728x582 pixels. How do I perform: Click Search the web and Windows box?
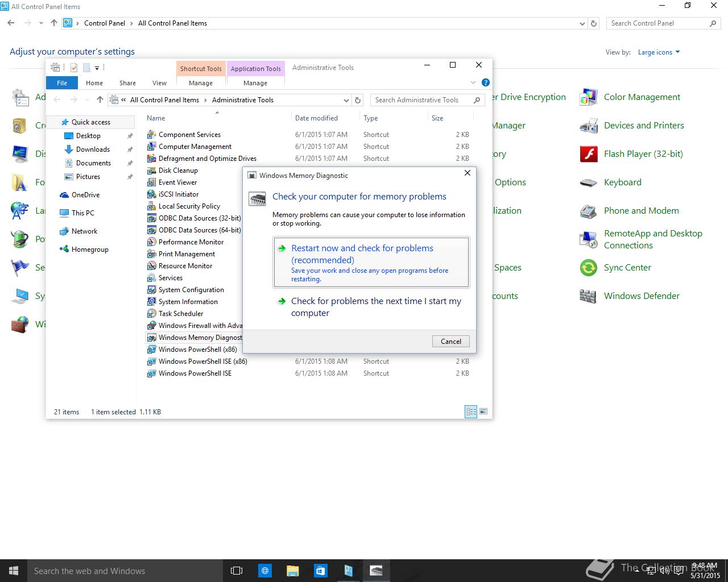(x=124, y=571)
